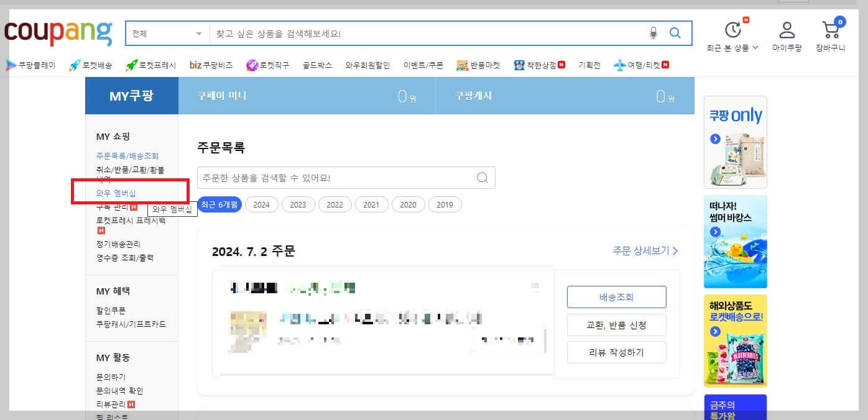Screen dimensions: 868x420
Task: Open 와우 멤버십 sidebar link
Action: pos(116,193)
